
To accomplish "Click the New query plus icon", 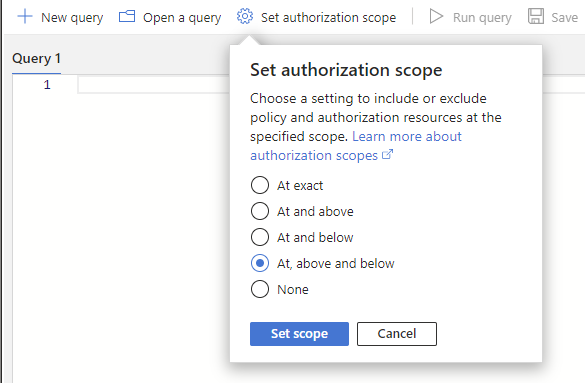I will [x=25, y=17].
